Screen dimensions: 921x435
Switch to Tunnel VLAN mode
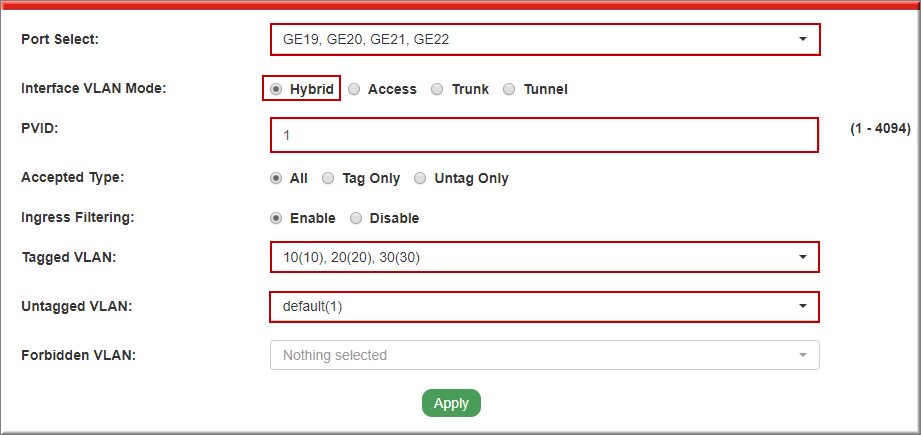(x=509, y=89)
